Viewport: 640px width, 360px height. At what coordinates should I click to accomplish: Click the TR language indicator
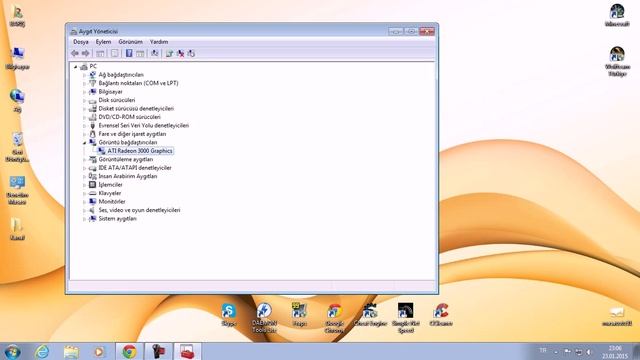[x=543, y=350]
